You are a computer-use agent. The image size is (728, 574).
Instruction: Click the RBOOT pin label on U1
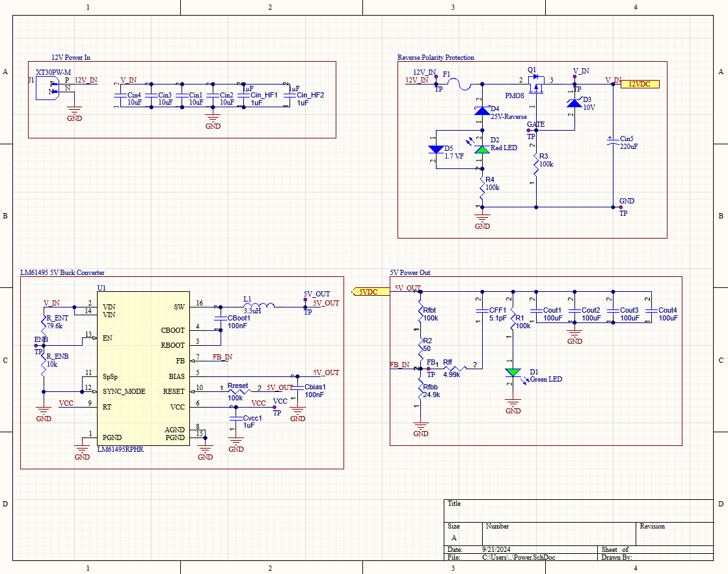[172, 345]
